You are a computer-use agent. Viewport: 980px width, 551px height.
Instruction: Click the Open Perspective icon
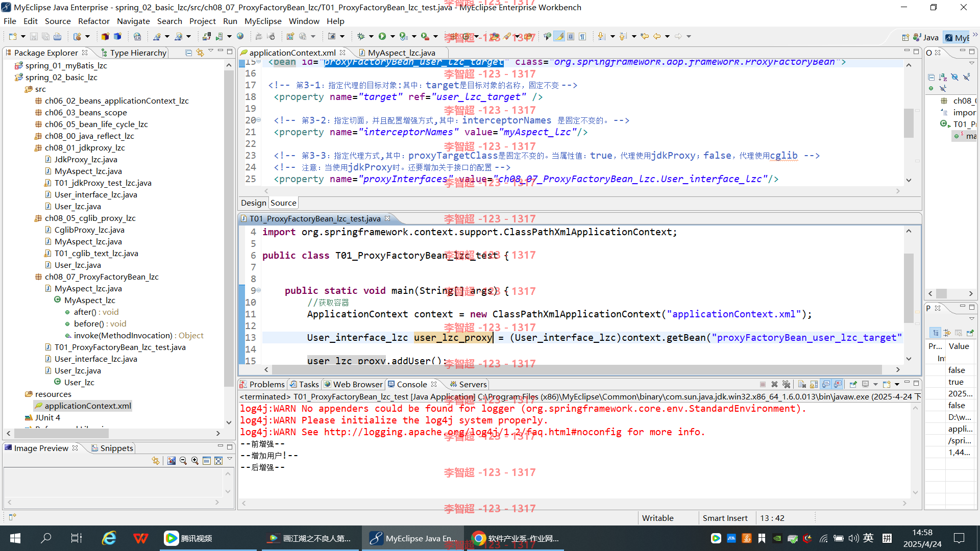[905, 37]
